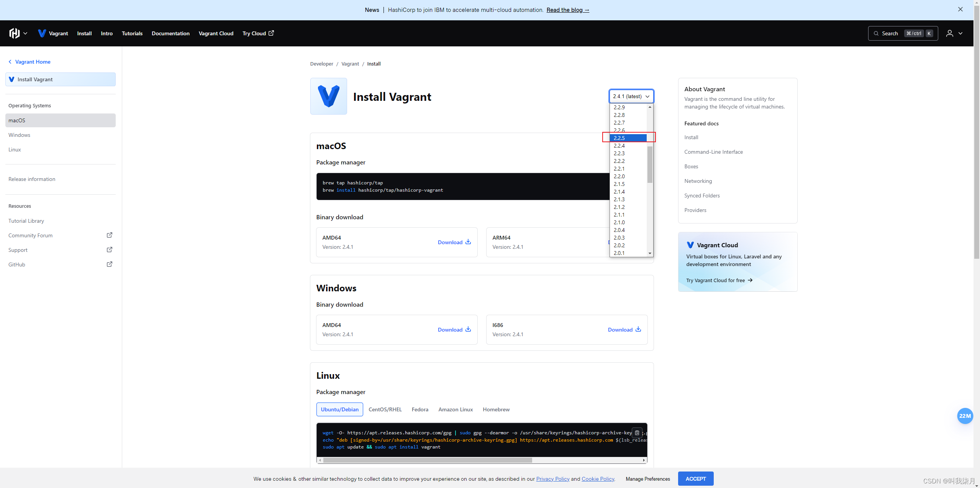
Task: Open the Intro nav item
Action: point(107,33)
